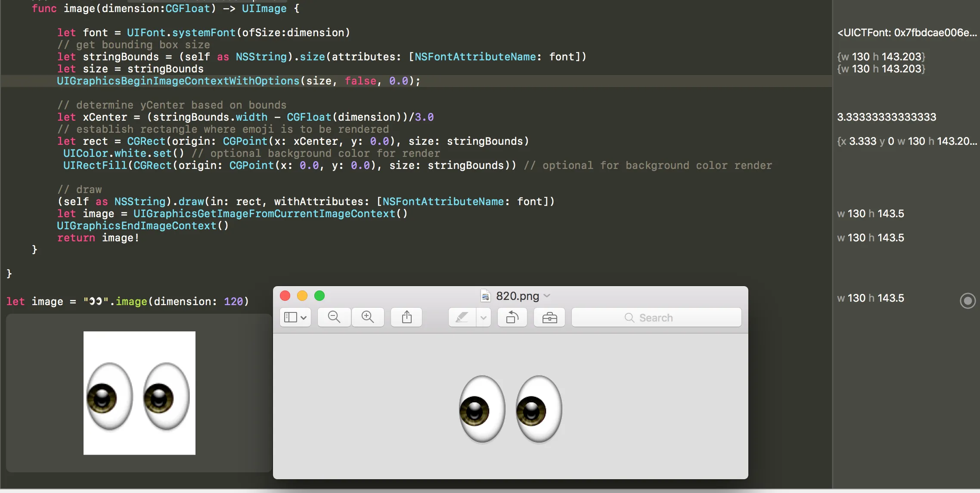Expand the highlight color dropdown arrow
Image resolution: width=980 pixels, height=493 pixels.
click(484, 318)
